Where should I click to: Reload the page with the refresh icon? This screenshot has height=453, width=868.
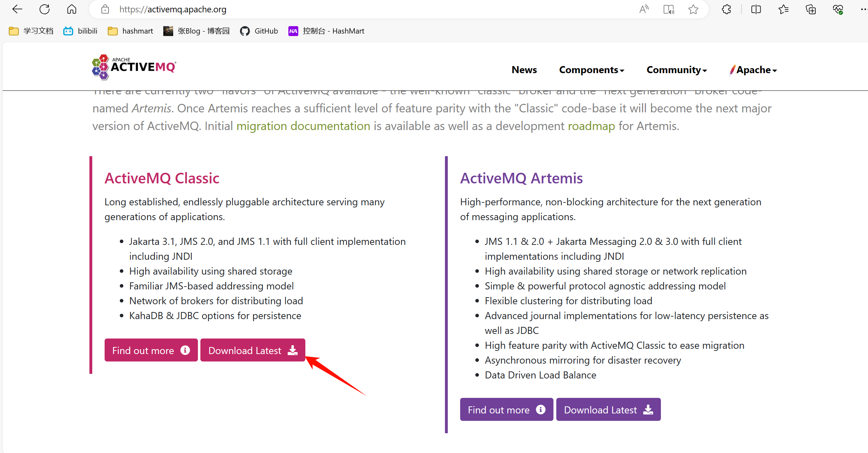click(x=45, y=9)
